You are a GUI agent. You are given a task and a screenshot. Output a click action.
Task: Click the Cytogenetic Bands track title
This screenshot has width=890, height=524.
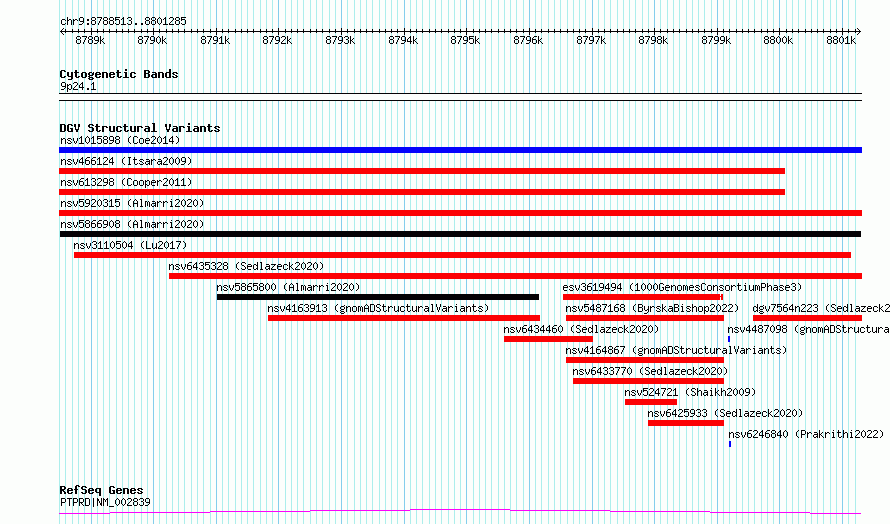click(x=119, y=74)
